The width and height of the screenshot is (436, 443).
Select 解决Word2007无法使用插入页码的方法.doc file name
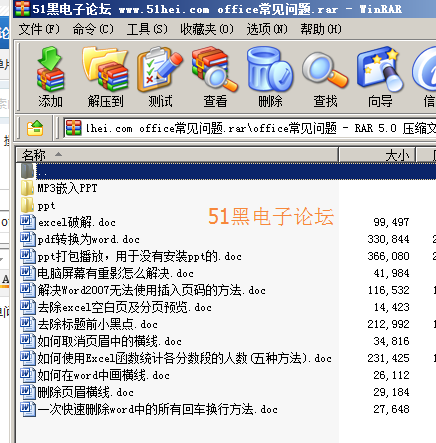(x=151, y=290)
